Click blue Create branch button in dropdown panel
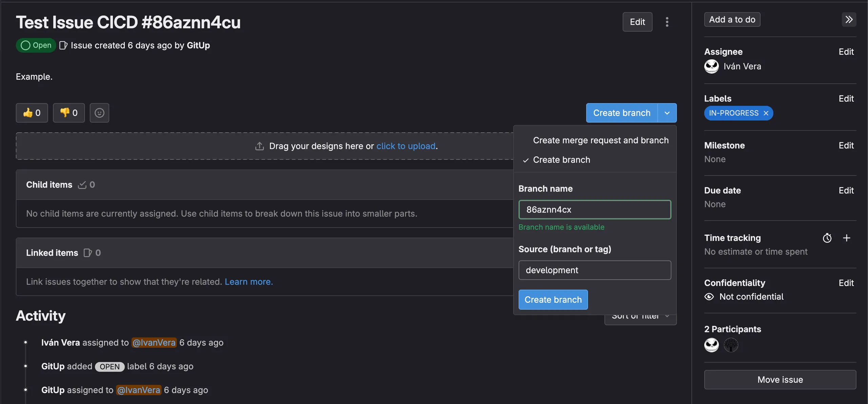The height and width of the screenshot is (404, 868). [x=553, y=300]
